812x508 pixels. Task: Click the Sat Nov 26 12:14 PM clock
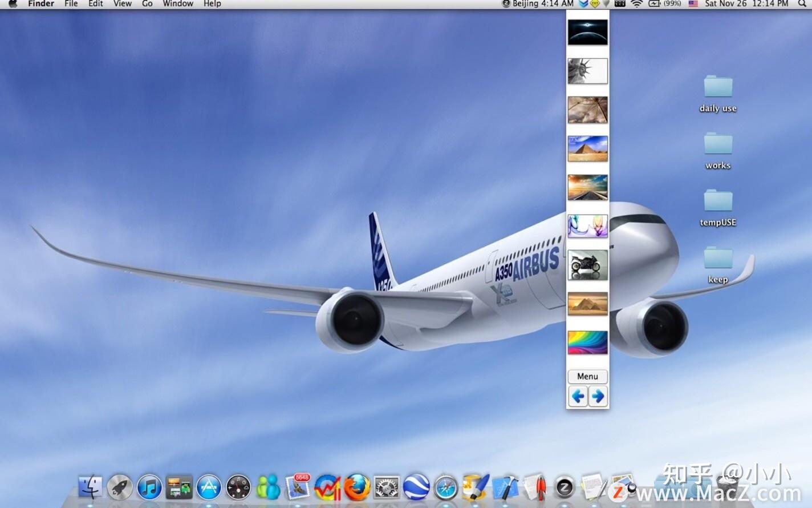(746, 3)
